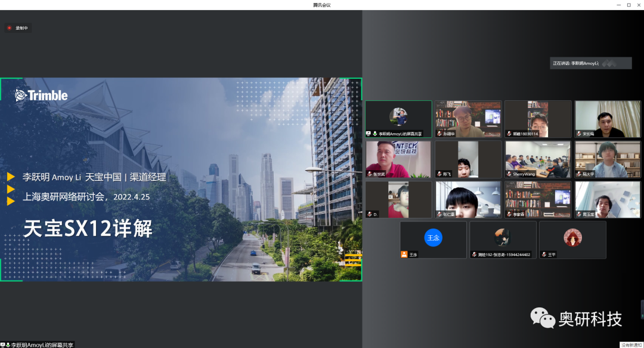Click mic icon in bottom-left screen sharing status

tap(8, 345)
